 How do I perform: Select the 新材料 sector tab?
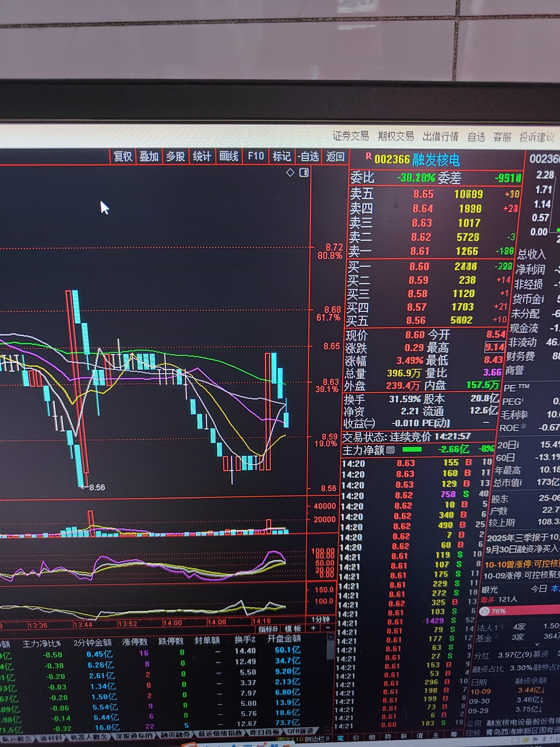[x=51, y=738]
